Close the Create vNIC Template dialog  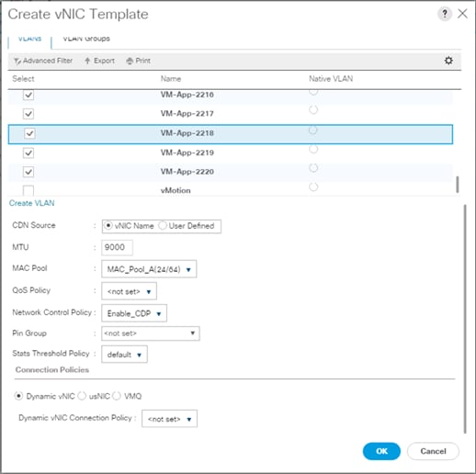pos(462,14)
